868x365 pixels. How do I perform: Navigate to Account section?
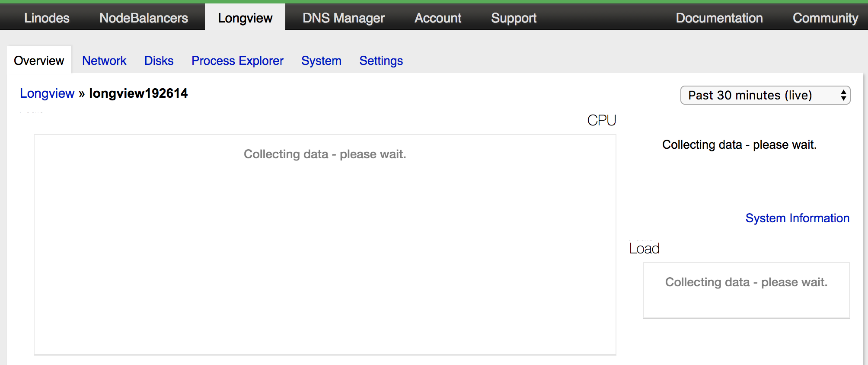coord(438,18)
